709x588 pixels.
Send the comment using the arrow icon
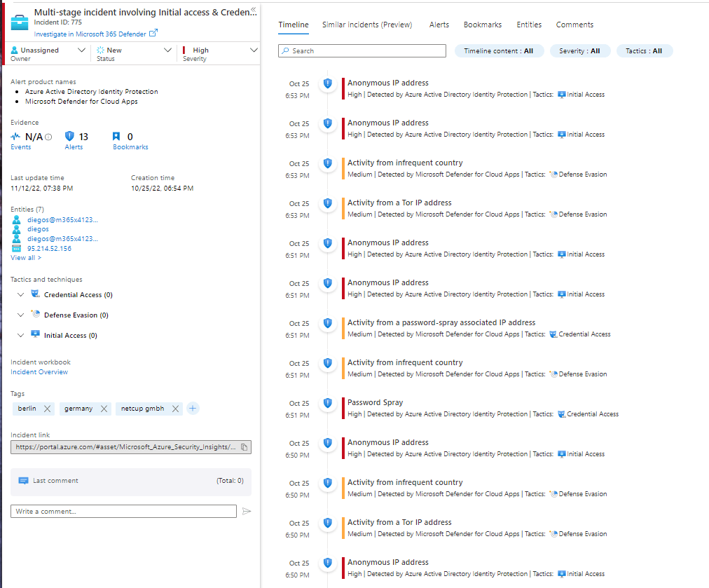[x=247, y=511]
